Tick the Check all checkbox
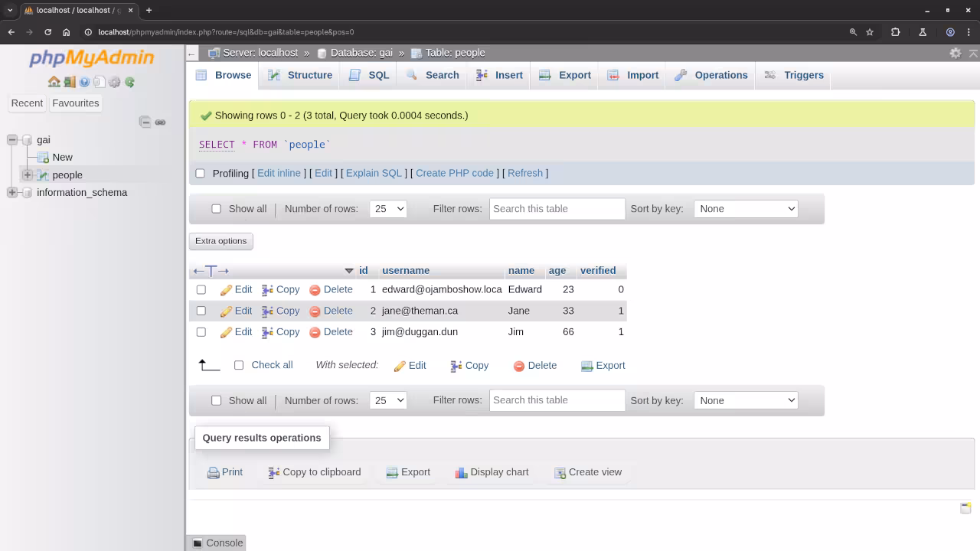This screenshot has height=551, width=980. click(x=239, y=365)
